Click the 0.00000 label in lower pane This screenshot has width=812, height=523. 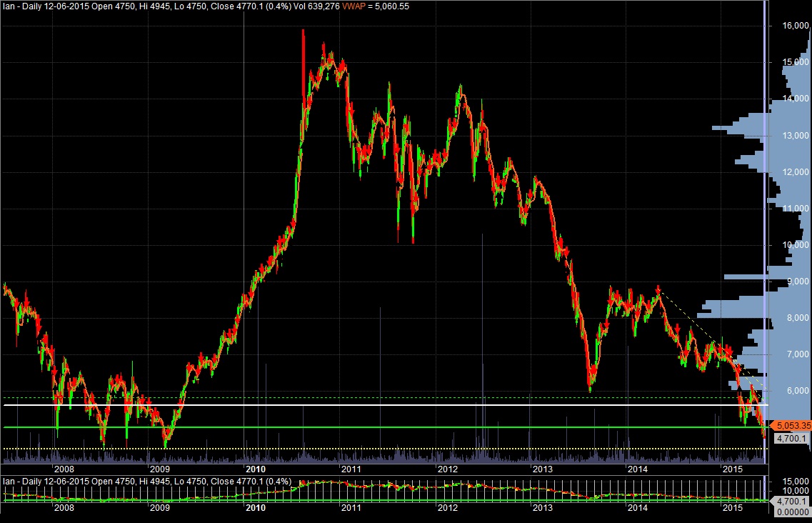tap(793, 510)
